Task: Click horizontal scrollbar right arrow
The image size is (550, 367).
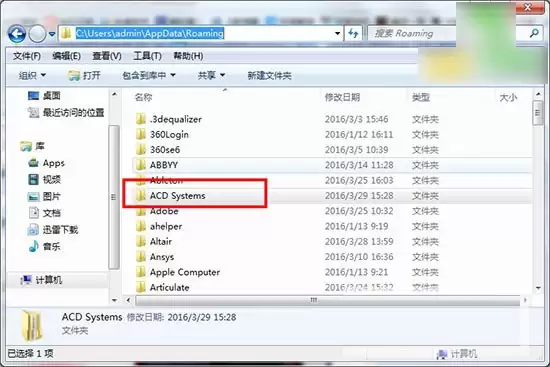Action: pos(525,300)
